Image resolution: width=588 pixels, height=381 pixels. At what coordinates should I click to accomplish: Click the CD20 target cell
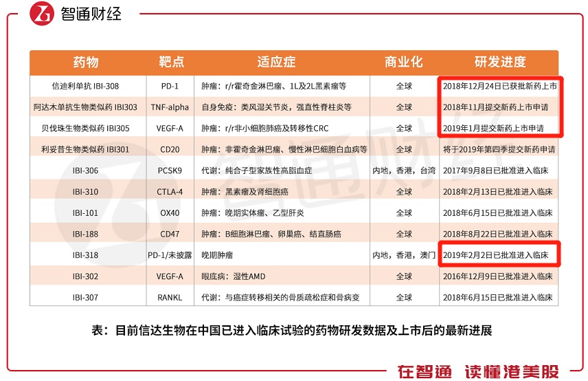click(x=170, y=149)
